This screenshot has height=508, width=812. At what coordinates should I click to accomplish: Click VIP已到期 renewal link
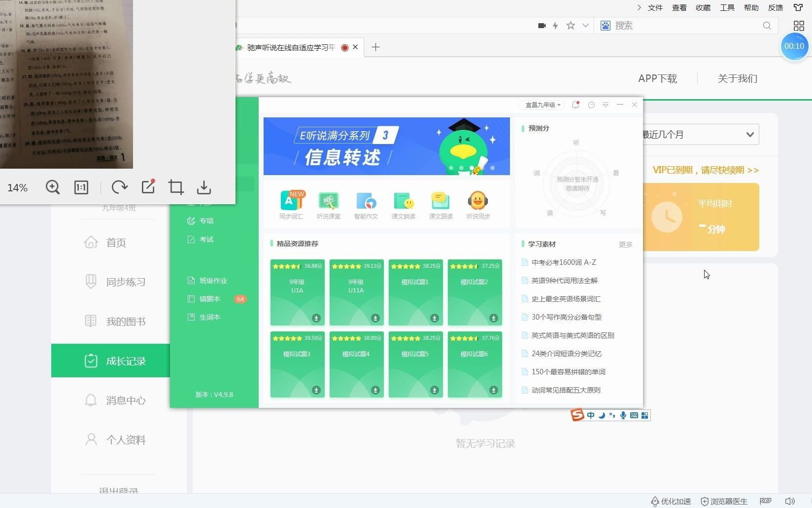point(706,170)
